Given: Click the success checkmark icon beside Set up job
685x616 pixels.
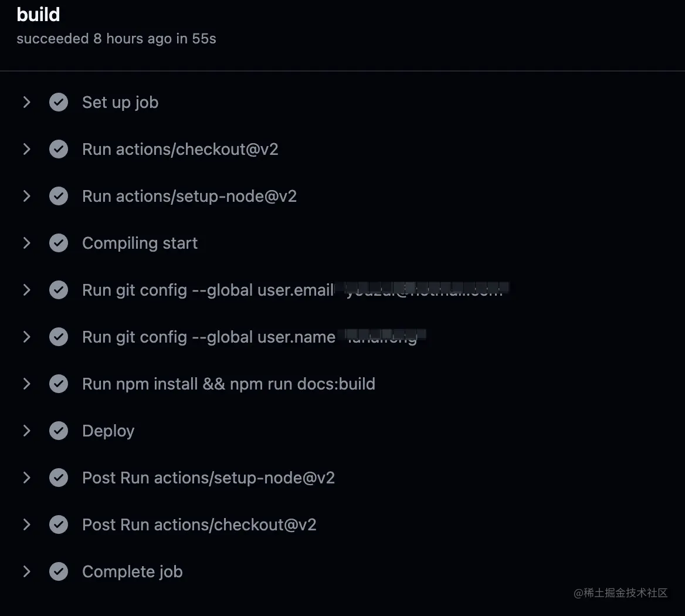Looking at the screenshot, I should 59,102.
